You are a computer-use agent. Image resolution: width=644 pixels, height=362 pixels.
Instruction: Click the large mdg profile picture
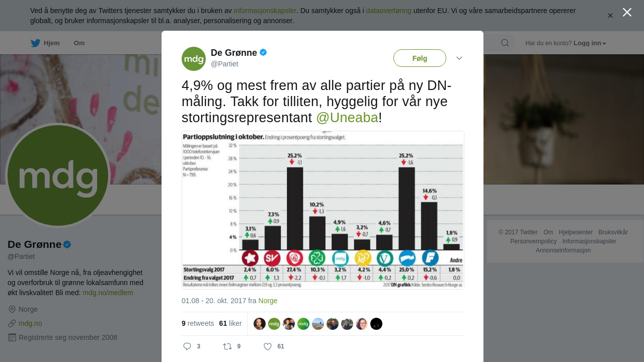pyautogui.click(x=58, y=175)
